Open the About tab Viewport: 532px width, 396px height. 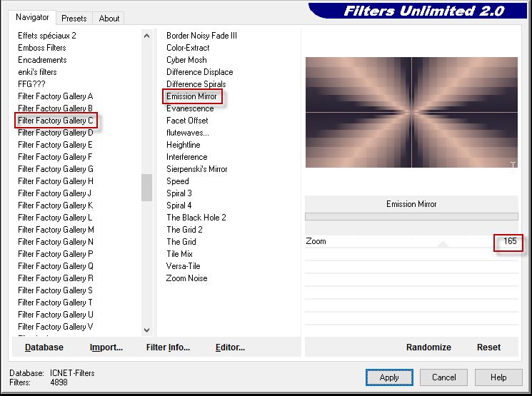pyautogui.click(x=109, y=19)
